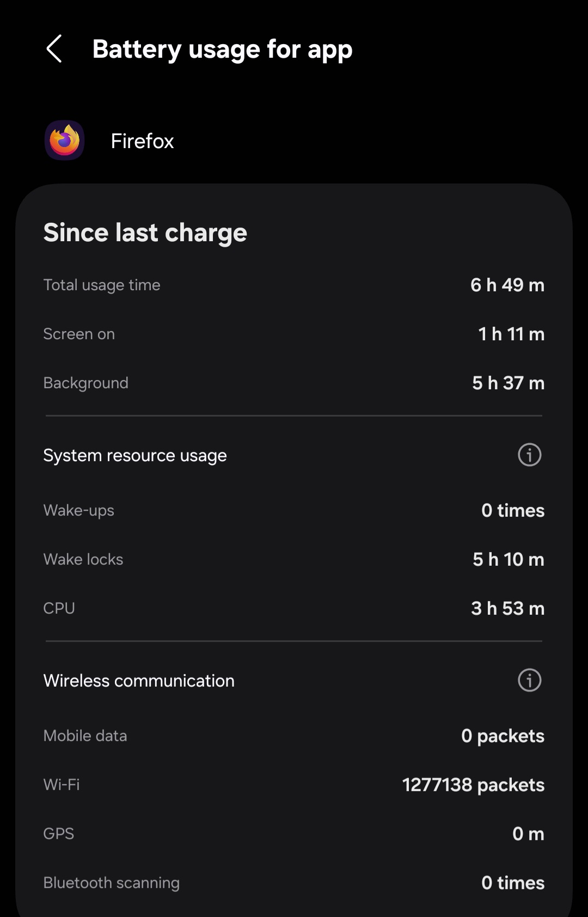Tap the Firefox app icon

coord(64,140)
